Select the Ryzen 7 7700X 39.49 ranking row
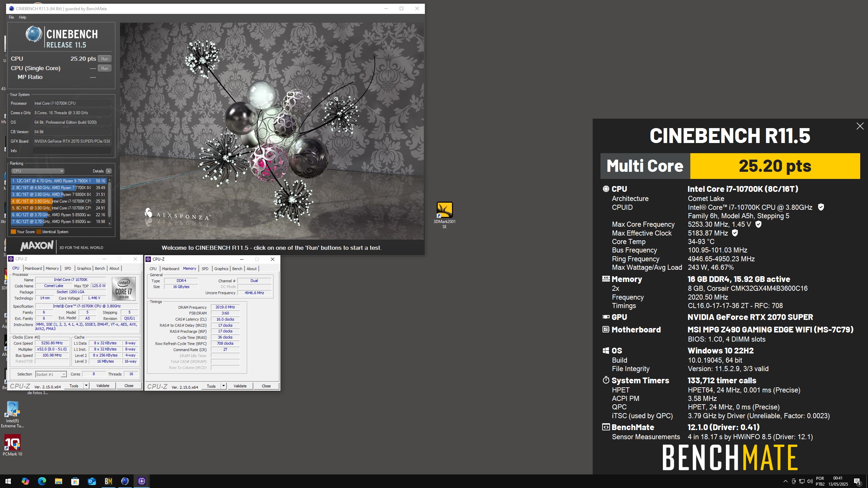Image resolution: width=868 pixels, height=488 pixels. click(58, 188)
